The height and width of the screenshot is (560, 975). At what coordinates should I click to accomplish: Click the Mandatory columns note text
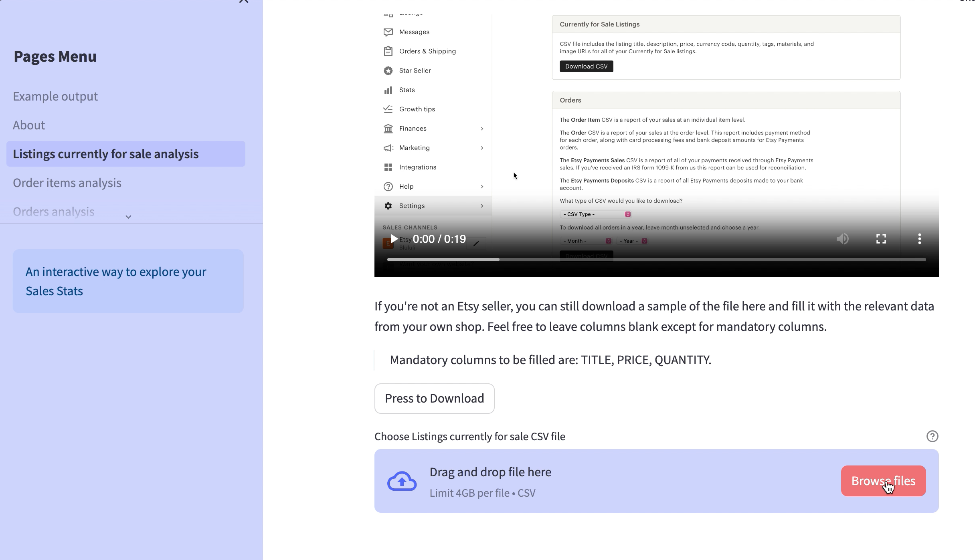pyautogui.click(x=550, y=360)
